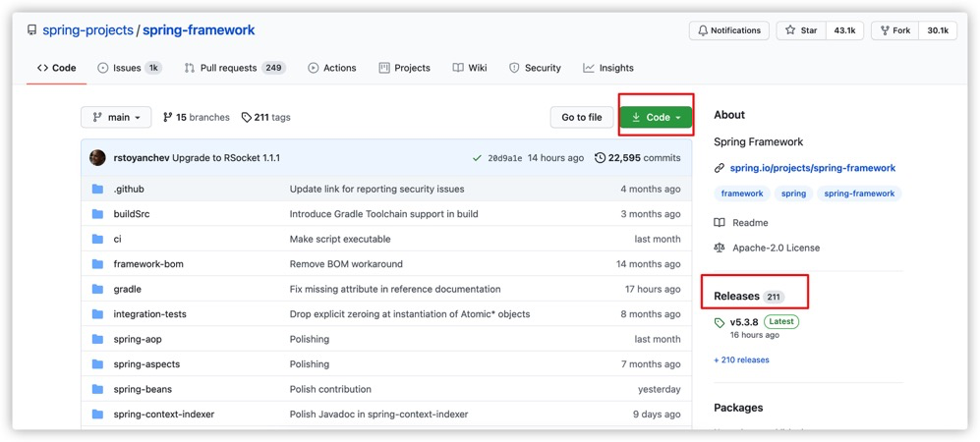
Task: Open the spring-framework repository link
Action: (199, 30)
